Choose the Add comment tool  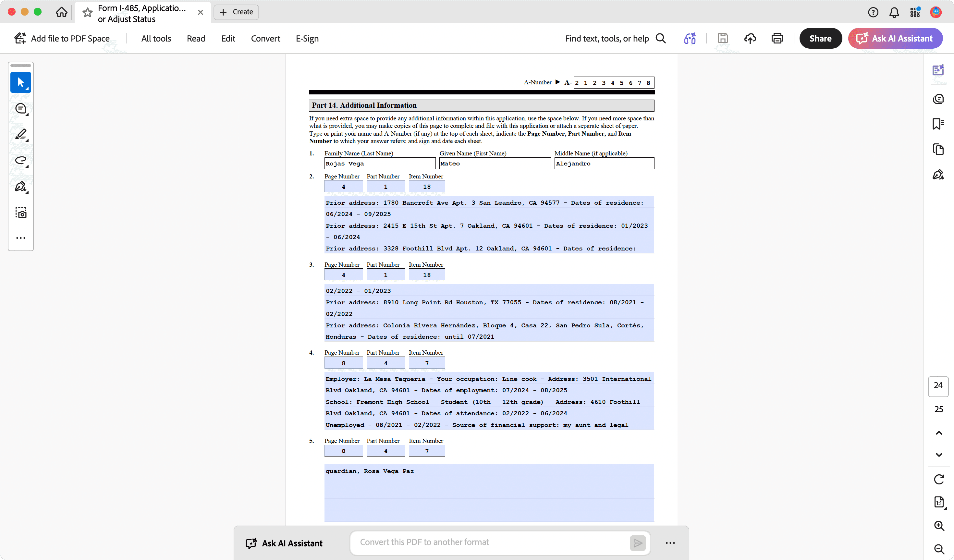click(x=21, y=109)
